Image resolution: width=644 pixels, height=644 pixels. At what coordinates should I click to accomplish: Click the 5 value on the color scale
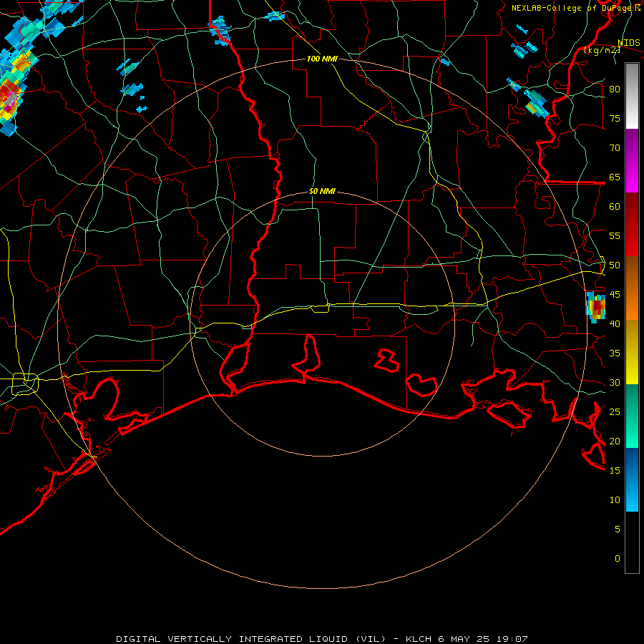pos(618,530)
